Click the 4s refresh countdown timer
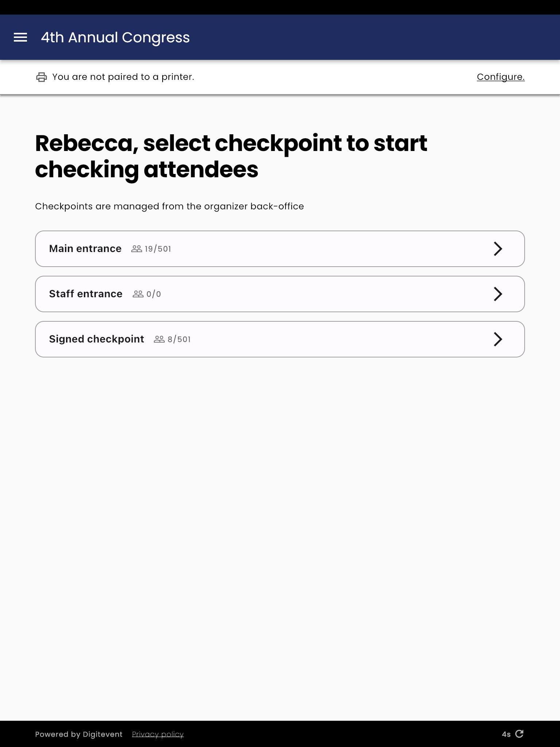 [506, 734]
